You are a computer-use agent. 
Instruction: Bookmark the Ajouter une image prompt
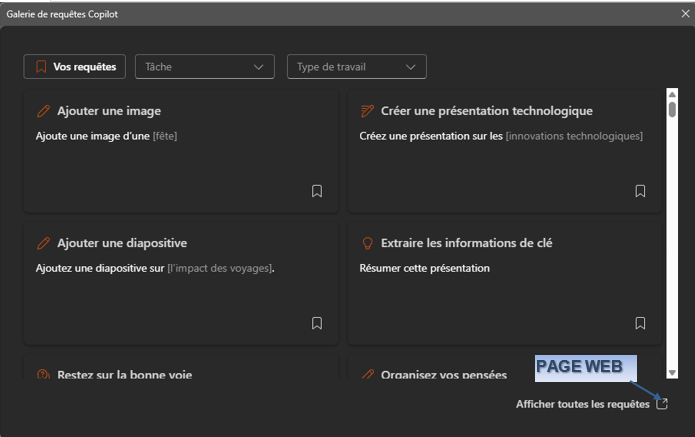click(317, 191)
